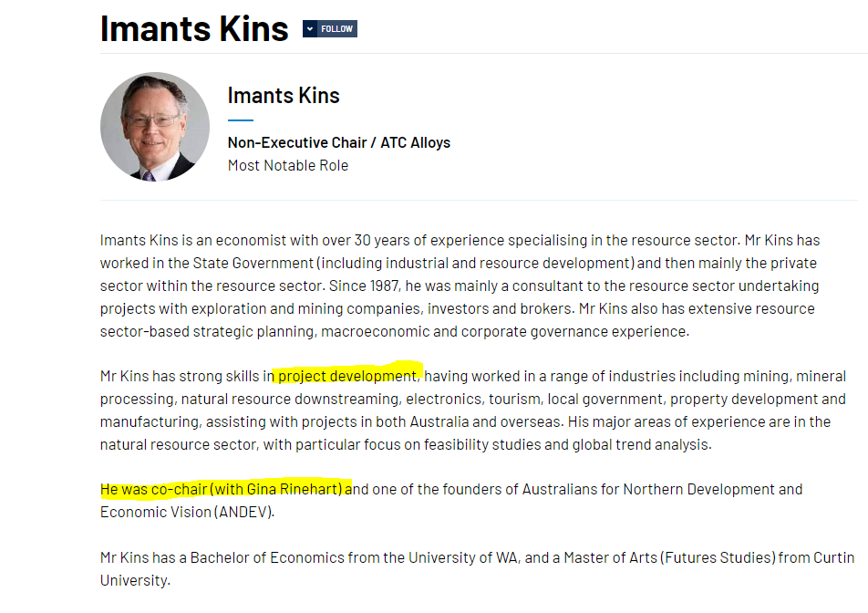The image size is (868, 613).
Task: Click the Since 1987 sentence in the first paragraph
Action: pyautogui.click(x=365, y=286)
